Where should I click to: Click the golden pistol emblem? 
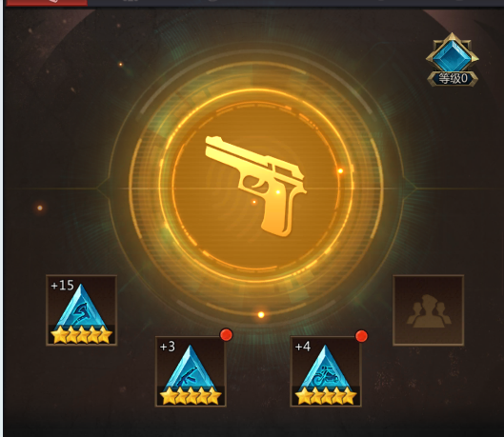[256, 186]
